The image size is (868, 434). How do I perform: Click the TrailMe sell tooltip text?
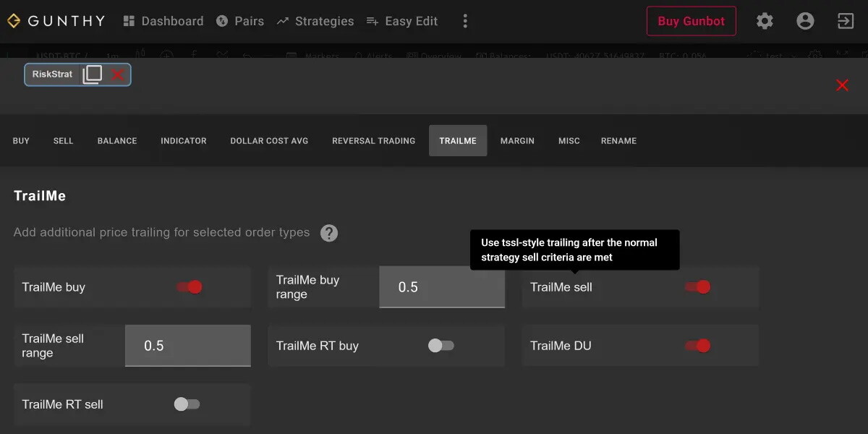coord(569,250)
